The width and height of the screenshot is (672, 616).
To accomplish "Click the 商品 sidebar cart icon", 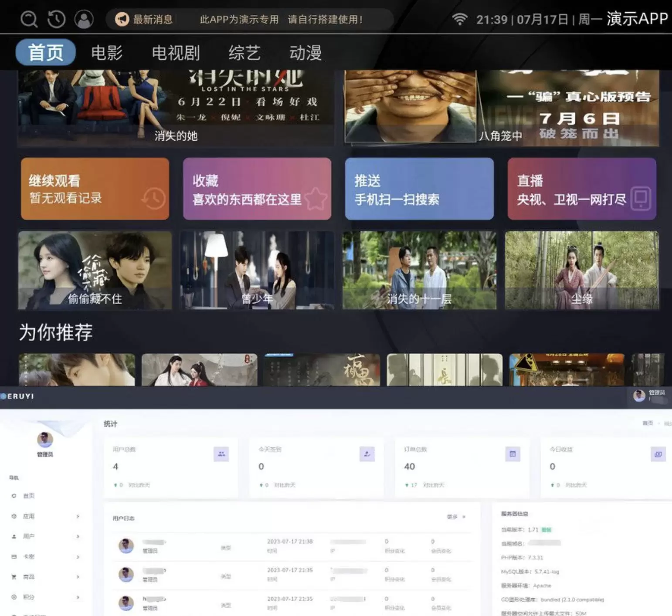I will [14, 577].
